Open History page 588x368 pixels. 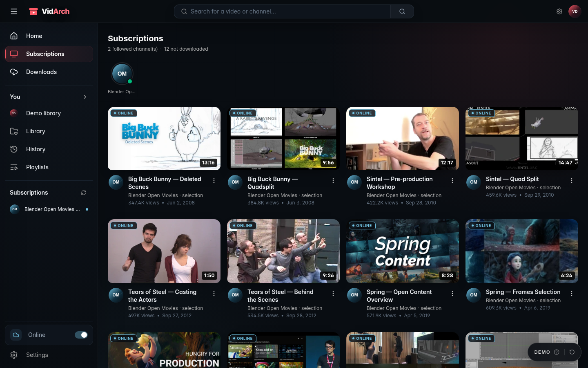click(x=49, y=149)
